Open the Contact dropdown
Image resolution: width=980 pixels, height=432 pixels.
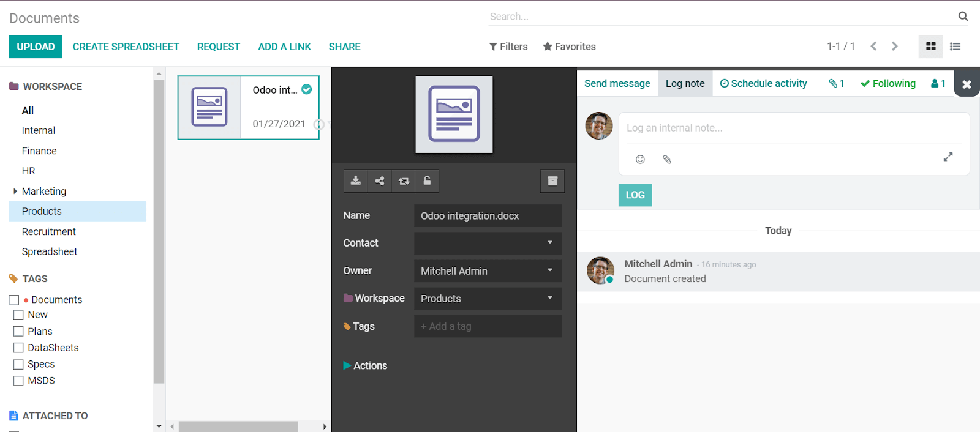pos(488,243)
